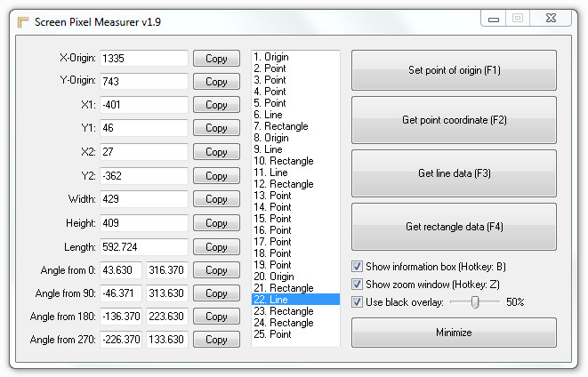Screen dimensions: 588x377
Task: Copy the Y-Origin value
Action: (x=216, y=81)
